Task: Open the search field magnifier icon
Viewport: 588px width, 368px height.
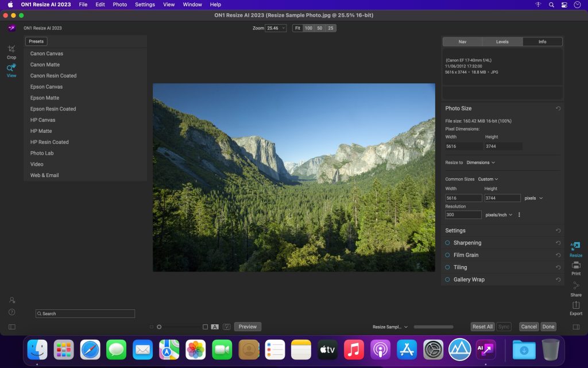Action: click(40, 313)
